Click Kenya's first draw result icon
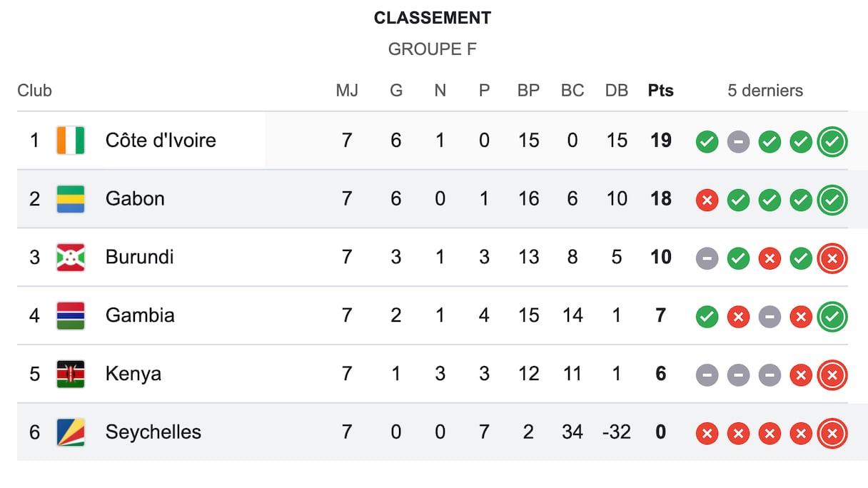Screen dimensions: 868x488 [x=707, y=375]
